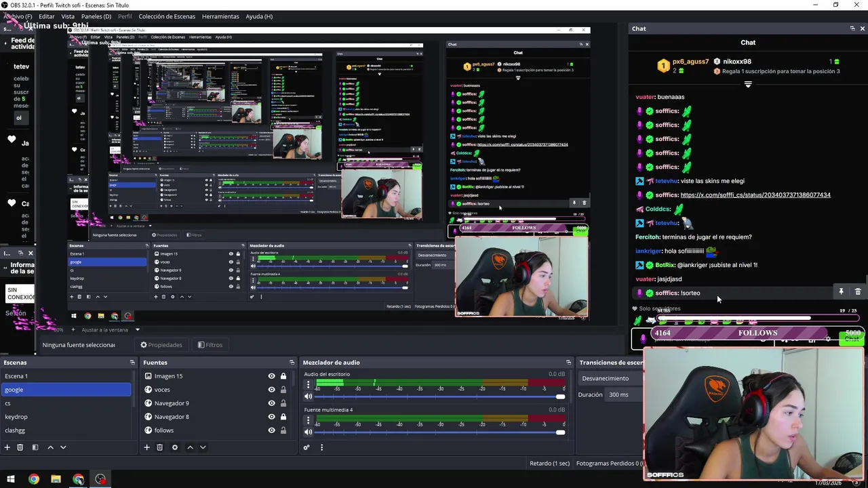Screen dimensions: 868x488
Task: Open Windows Start menu
Action: 11,479
